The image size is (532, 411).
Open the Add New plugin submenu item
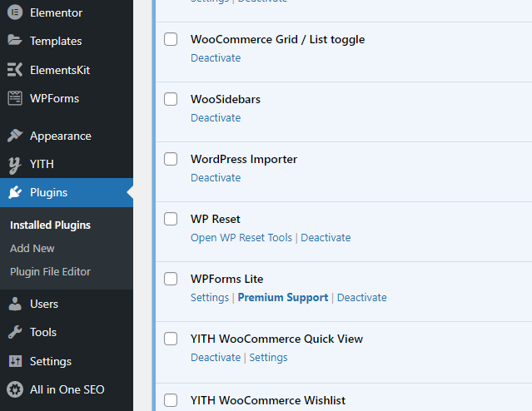32,248
